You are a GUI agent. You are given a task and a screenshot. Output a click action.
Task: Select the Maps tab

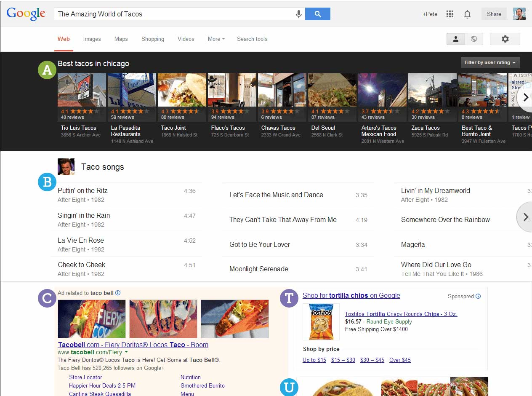[121, 39]
